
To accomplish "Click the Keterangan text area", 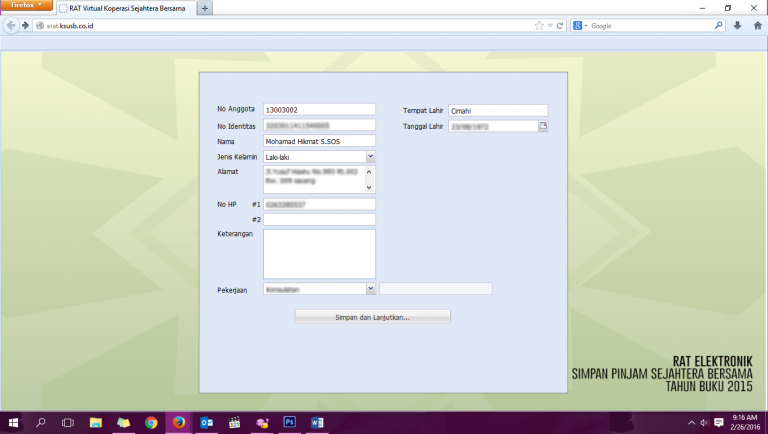I will pos(319,254).
